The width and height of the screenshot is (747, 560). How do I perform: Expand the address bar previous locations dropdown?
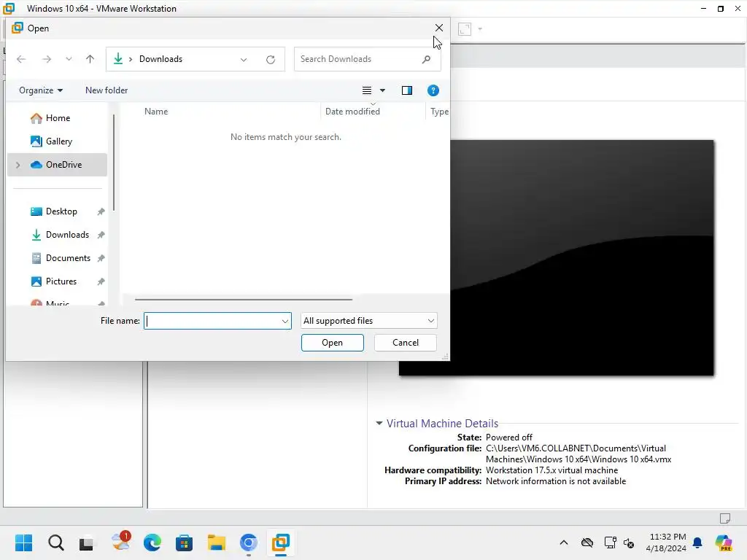[x=244, y=60]
